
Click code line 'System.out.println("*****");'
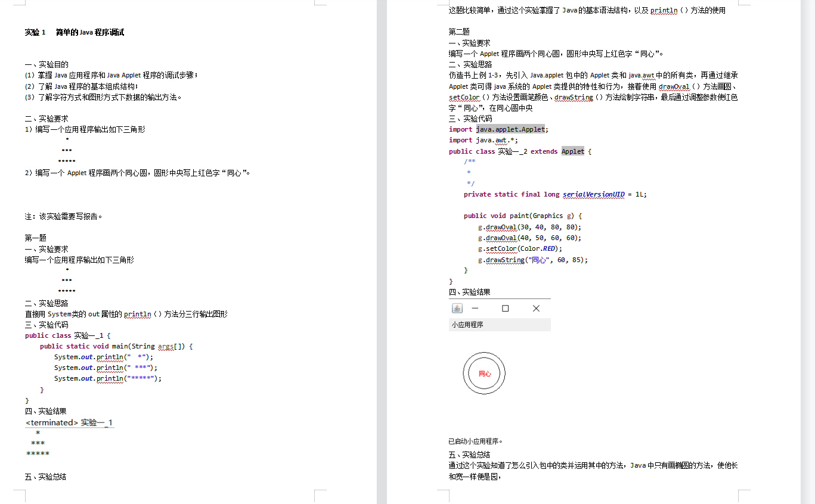pyautogui.click(x=108, y=378)
